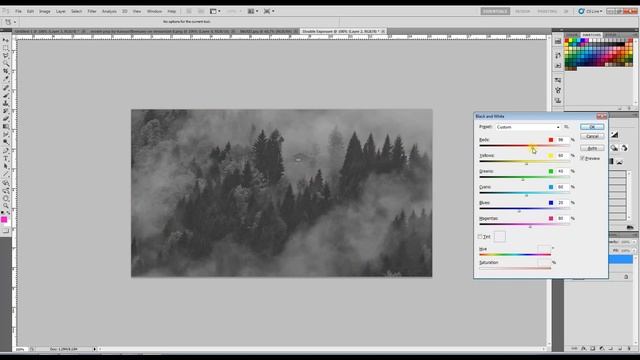Click the foggy forest image canvas
The image size is (640, 360).
pyautogui.click(x=281, y=193)
